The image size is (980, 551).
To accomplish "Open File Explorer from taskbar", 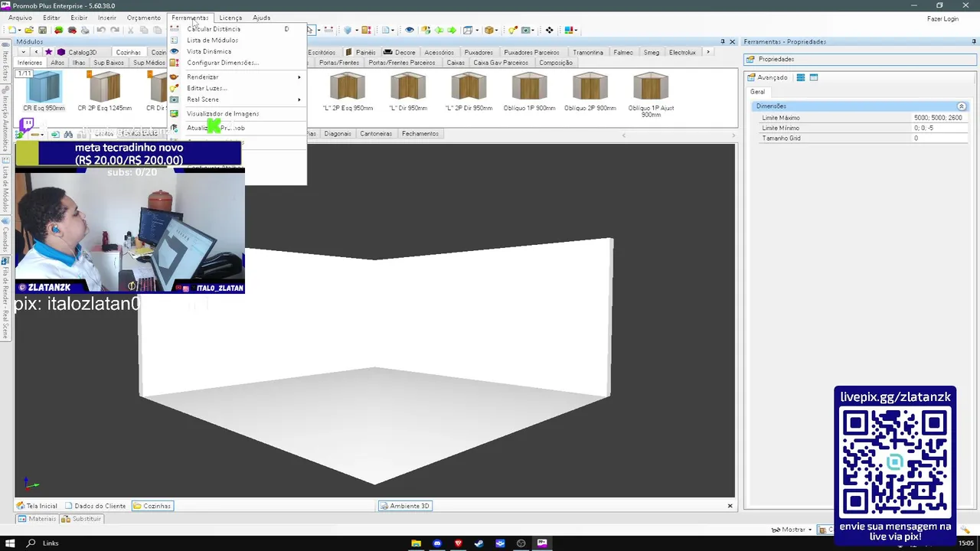I will (x=416, y=543).
